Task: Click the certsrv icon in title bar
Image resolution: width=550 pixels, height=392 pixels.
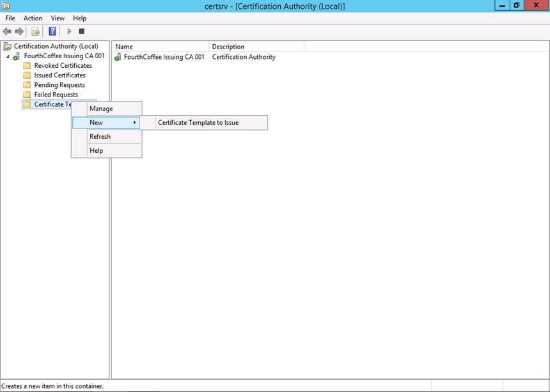Action: click(x=6, y=6)
